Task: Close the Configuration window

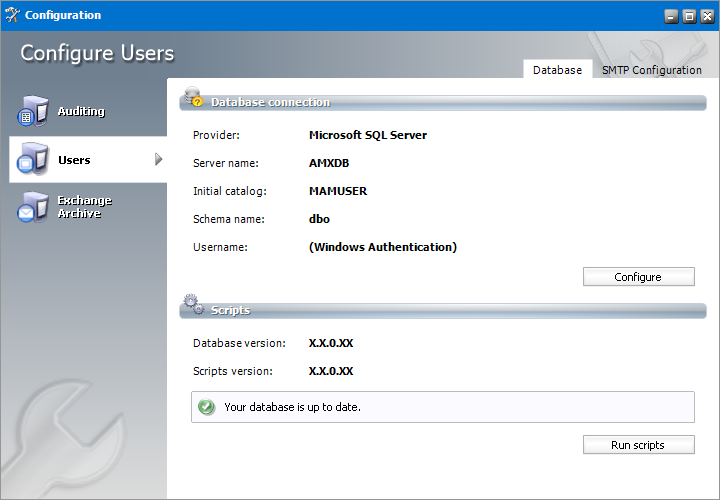Action: click(705, 16)
